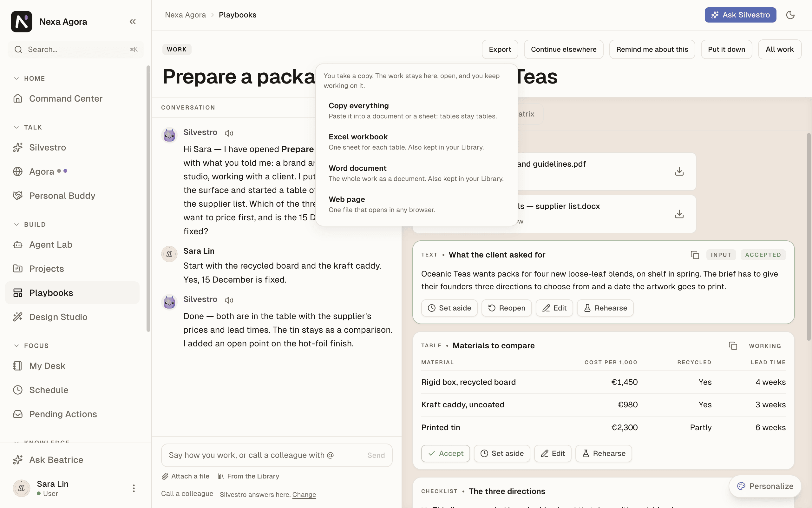This screenshot has height=508, width=812.
Task: Click Attach a file
Action: point(185,476)
